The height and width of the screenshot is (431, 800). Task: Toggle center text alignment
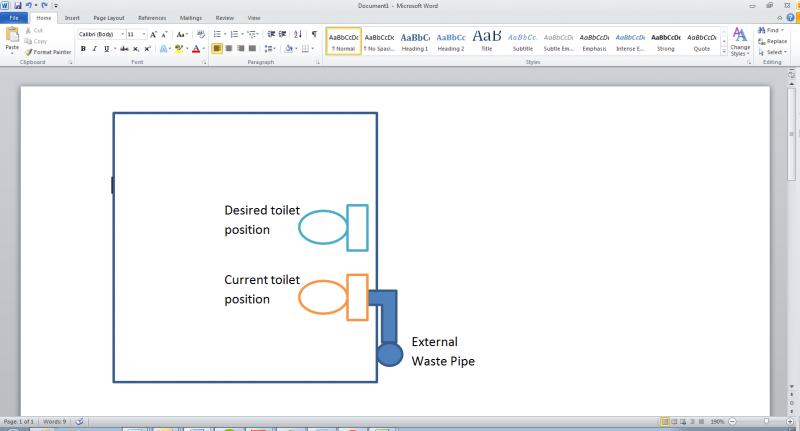click(x=229, y=48)
